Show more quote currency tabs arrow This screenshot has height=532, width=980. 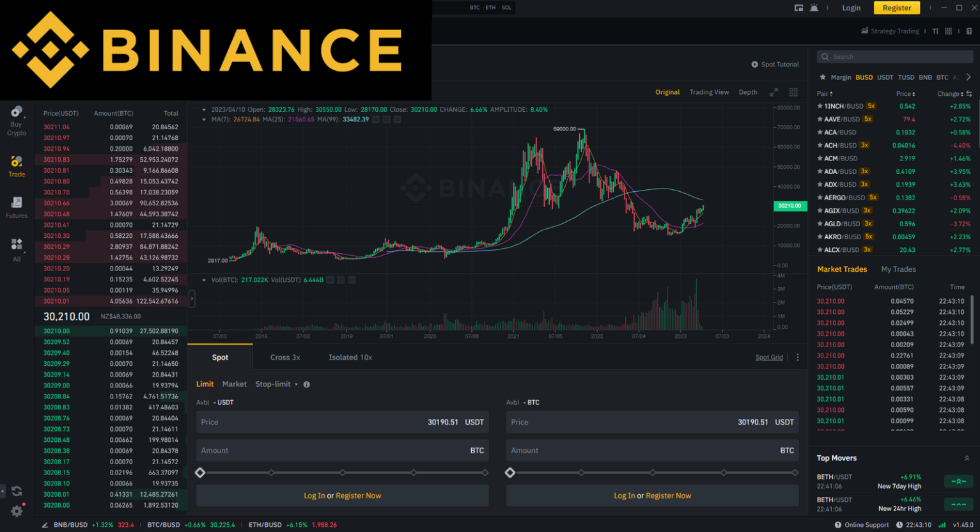click(968, 77)
